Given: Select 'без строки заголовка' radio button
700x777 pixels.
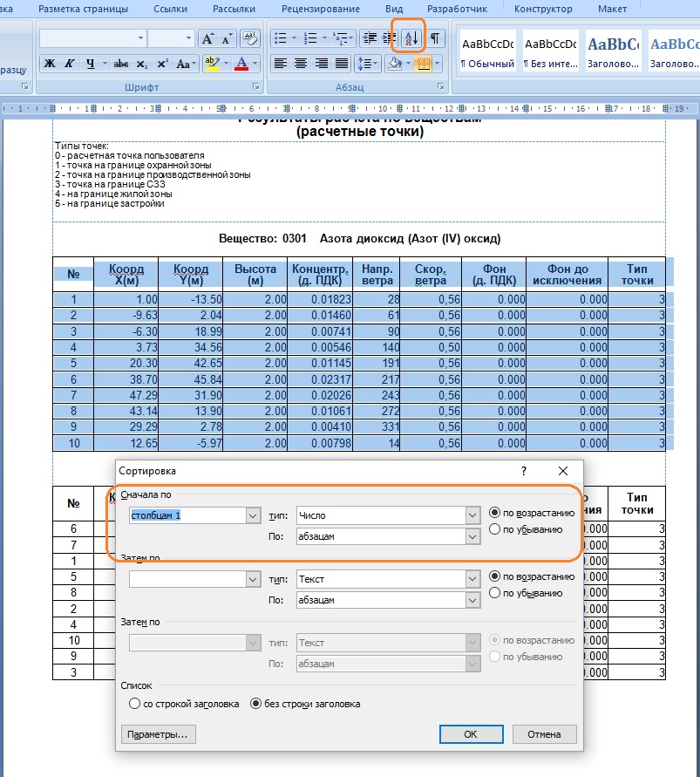Looking at the screenshot, I should 256,704.
